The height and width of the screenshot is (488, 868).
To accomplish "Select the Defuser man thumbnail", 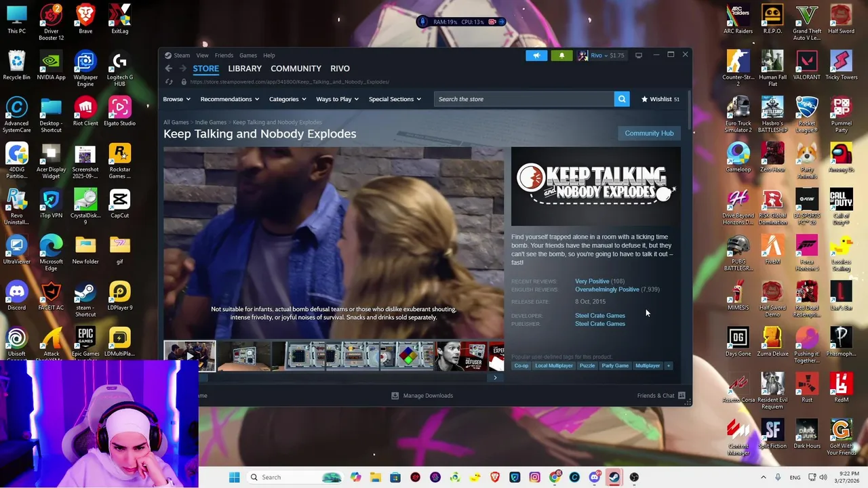I will click(x=461, y=357).
